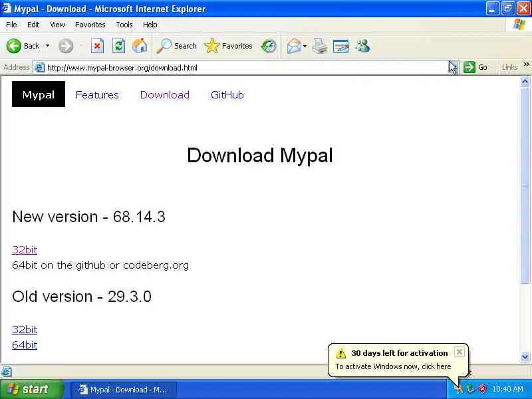
Task: Go to the Home page icon
Action: click(140, 46)
